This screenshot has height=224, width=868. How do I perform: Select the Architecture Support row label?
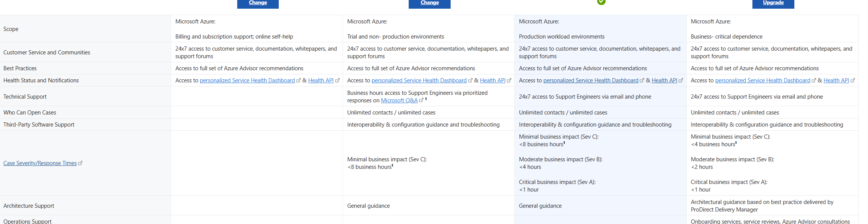(x=29, y=206)
